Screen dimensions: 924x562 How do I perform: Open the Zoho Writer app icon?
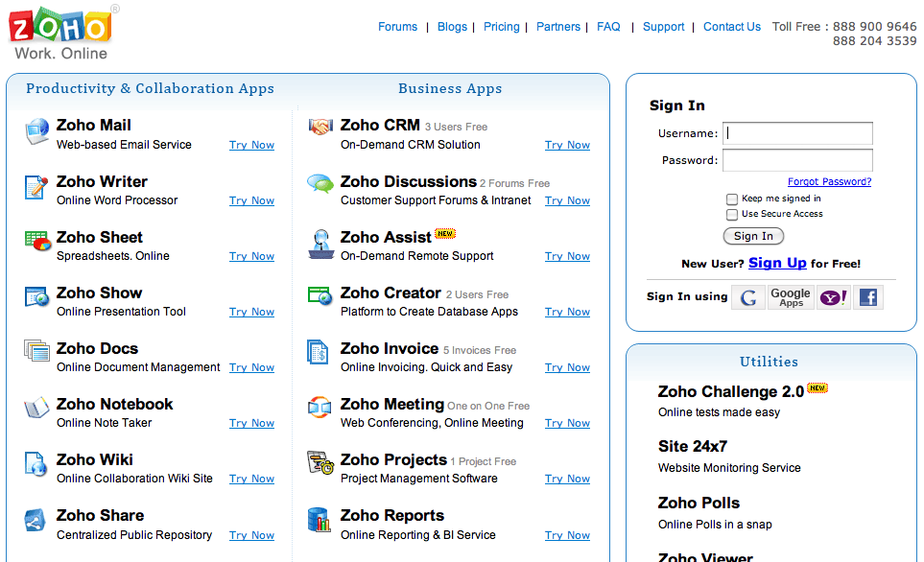37,187
